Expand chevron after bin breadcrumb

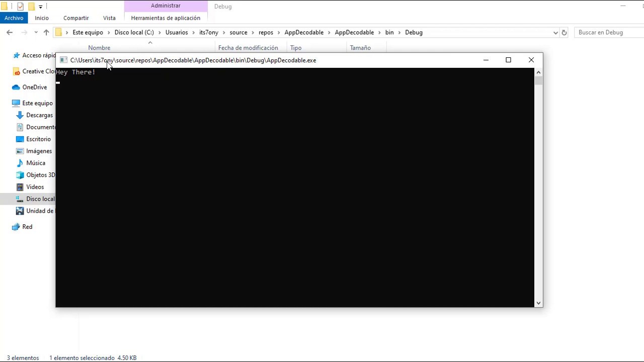pos(399,32)
